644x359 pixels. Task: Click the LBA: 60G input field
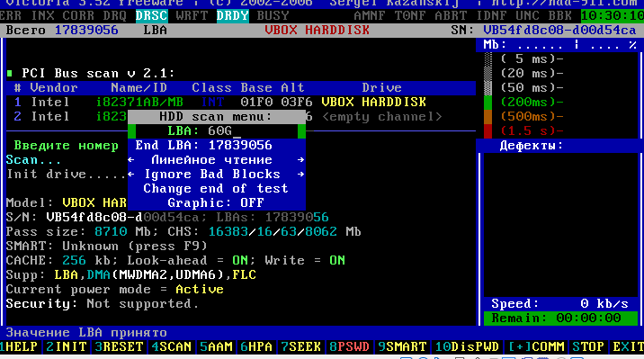pos(217,131)
